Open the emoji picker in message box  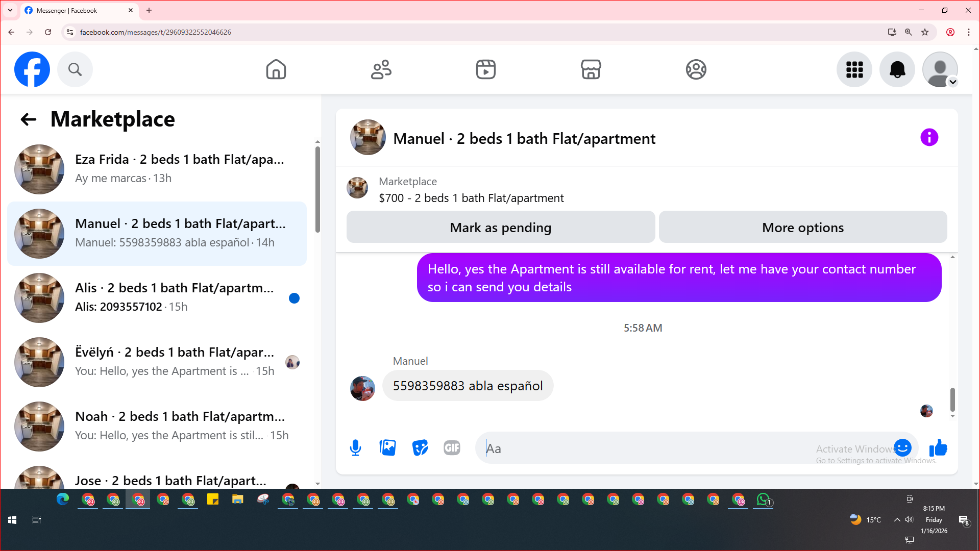pos(902,447)
